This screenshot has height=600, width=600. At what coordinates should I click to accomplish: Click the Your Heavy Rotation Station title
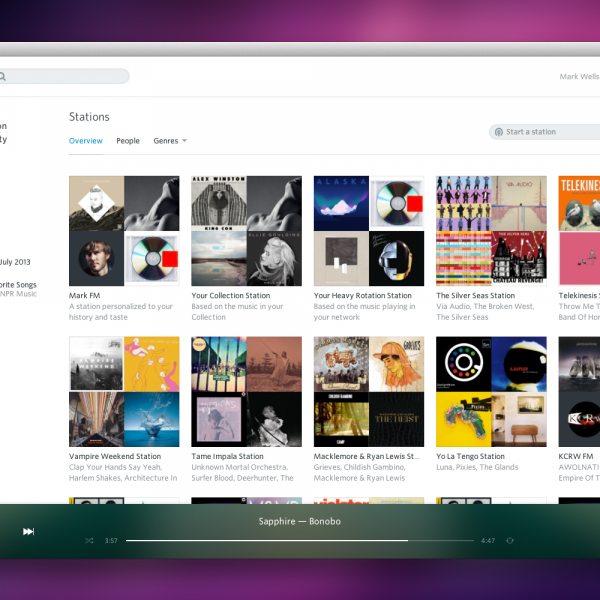coord(362,296)
